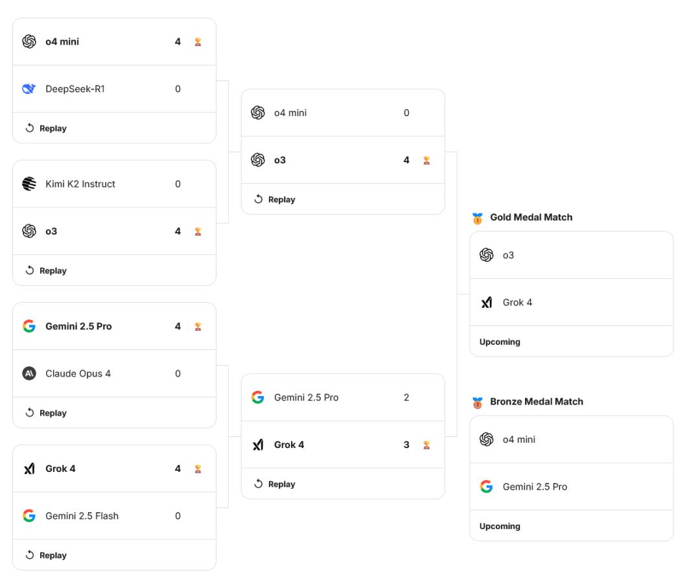This screenshot has height=588, width=700.
Task: Click the trophy icon beside o4 mini's score
Action: pyautogui.click(x=198, y=41)
